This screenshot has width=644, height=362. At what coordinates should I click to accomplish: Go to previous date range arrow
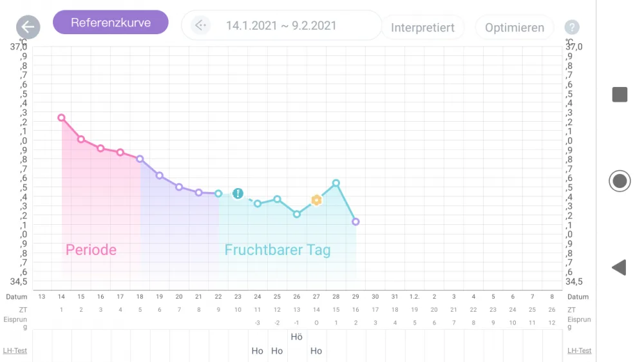pyautogui.click(x=200, y=26)
